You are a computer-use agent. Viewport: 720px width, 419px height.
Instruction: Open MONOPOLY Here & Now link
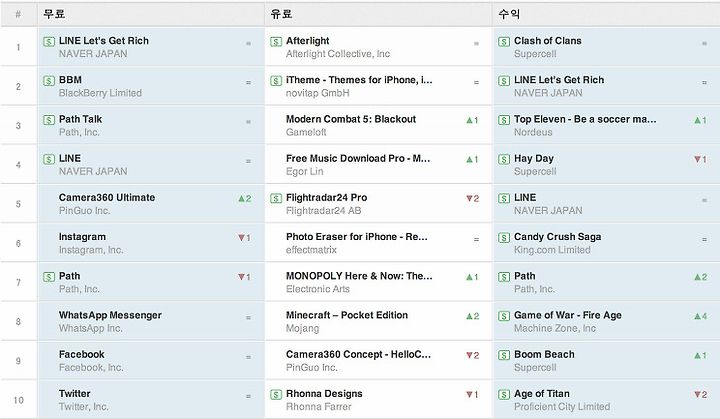click(359, 276)
